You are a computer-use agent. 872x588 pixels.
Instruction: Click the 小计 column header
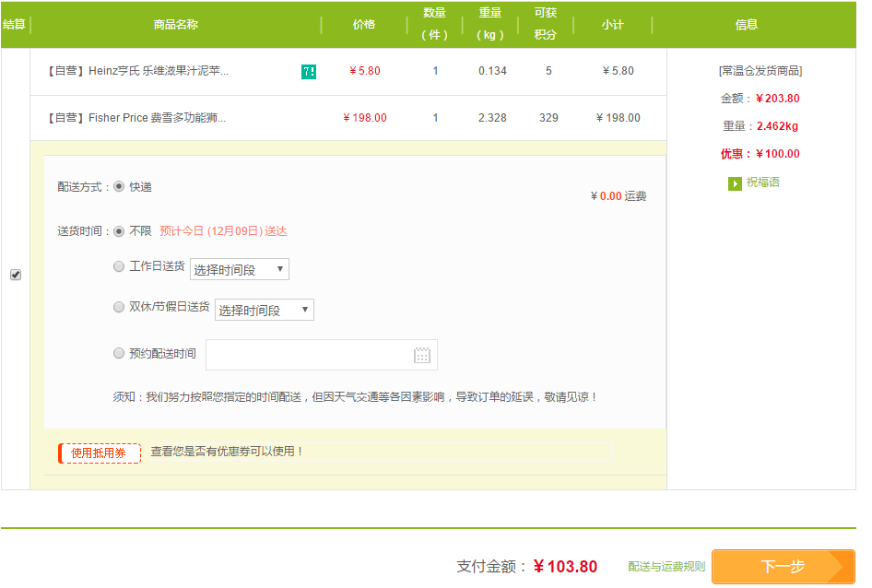coord(612,25)
